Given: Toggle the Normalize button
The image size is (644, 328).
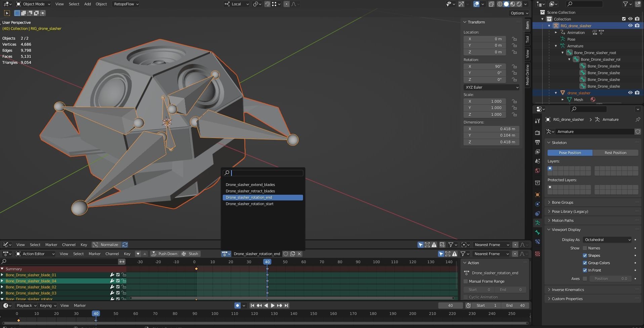Looking at the screenshot, I should 106,245.
